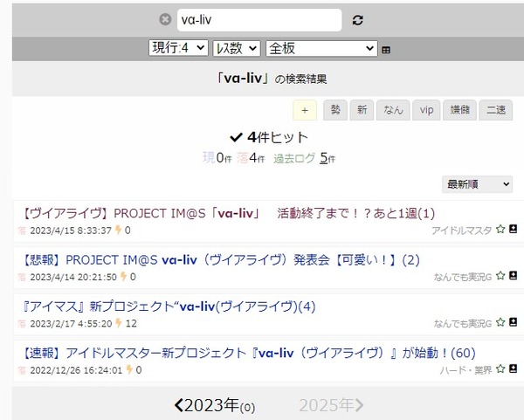Refresh the search with the reload icon

(x=357, y=20)
